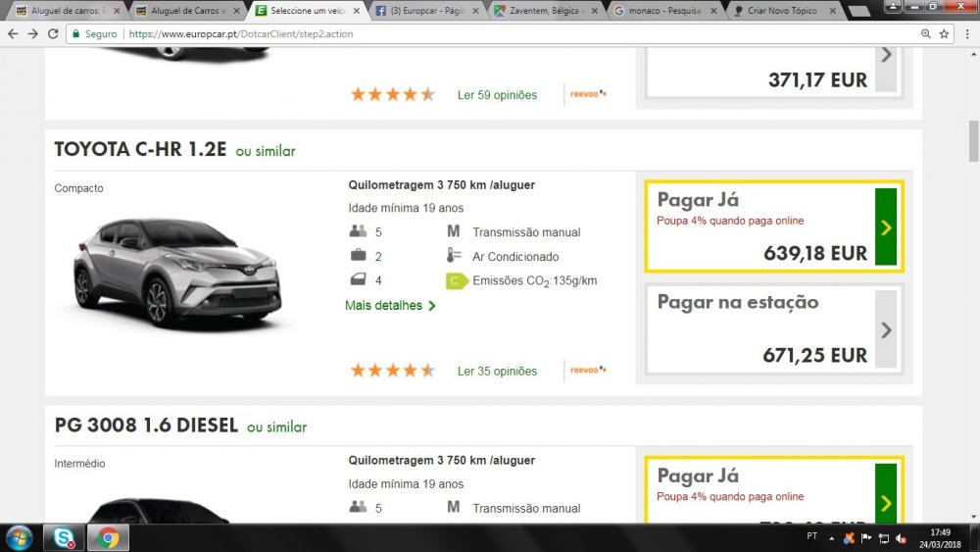This screenshot has height=552, width=980.
Task: Open the Action Center flag icon
Action: (866, 538)
